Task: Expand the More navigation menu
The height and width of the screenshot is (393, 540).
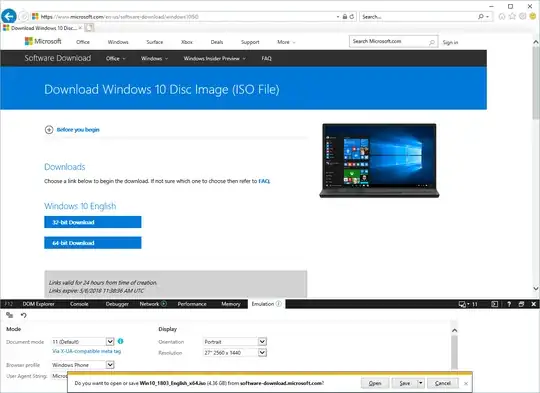Action: (286, 42)
